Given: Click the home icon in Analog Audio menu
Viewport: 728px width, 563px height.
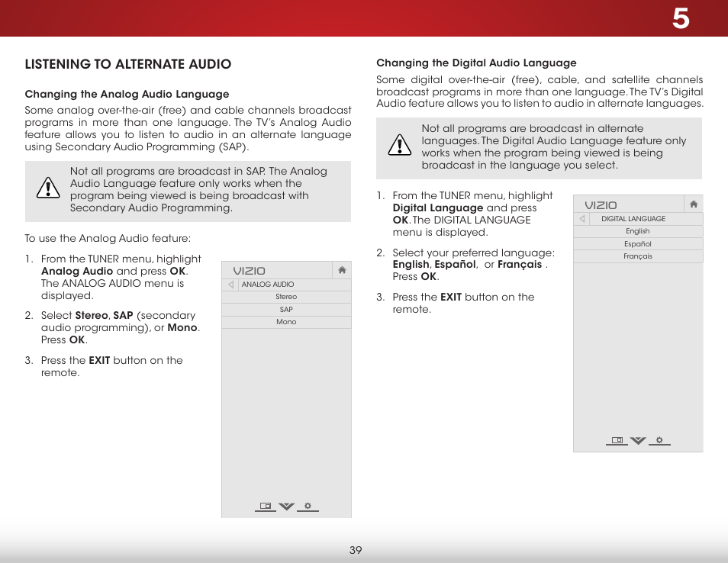Looking at the screenshot, I should point(342,270).
